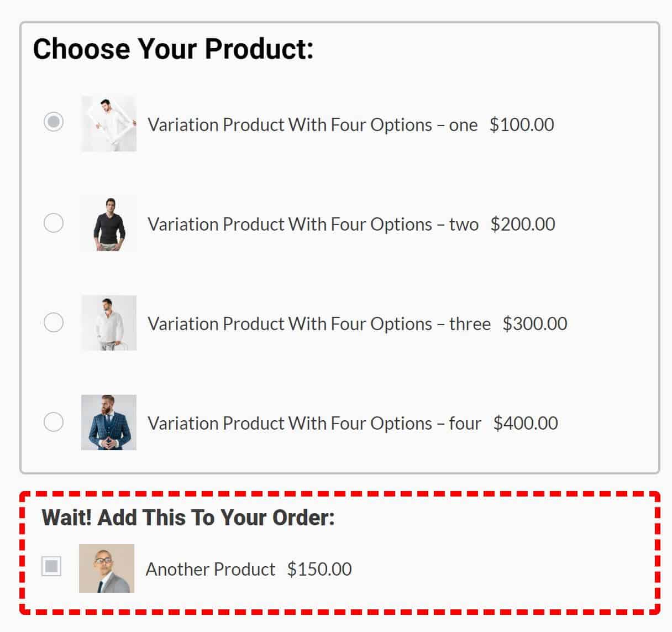Pick the radio button for option three

point(54,322)
